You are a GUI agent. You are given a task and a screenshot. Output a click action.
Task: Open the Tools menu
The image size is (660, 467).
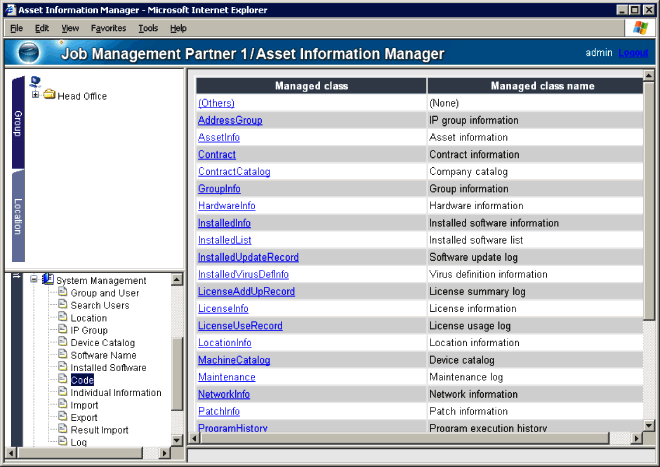(148, 28)
